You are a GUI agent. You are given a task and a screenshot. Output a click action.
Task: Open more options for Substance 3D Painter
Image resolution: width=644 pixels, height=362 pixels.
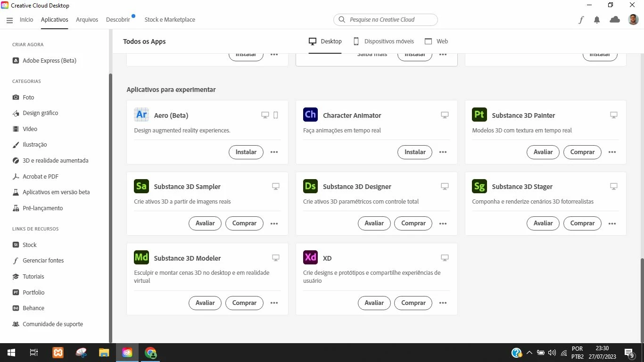point(612,152)
